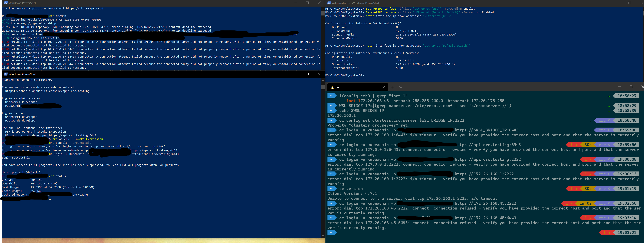Click the Linux penguin tab icon

click(x=332, y=87)
